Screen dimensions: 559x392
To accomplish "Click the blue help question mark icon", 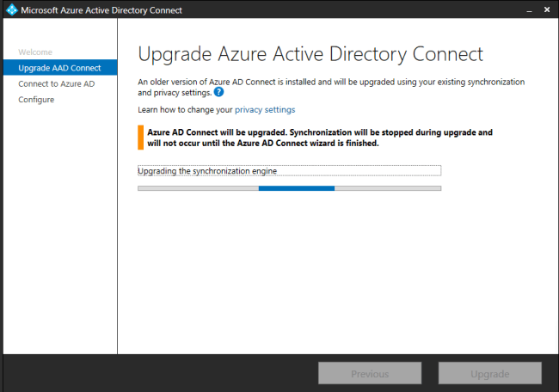I will click(x=218, y=92).
